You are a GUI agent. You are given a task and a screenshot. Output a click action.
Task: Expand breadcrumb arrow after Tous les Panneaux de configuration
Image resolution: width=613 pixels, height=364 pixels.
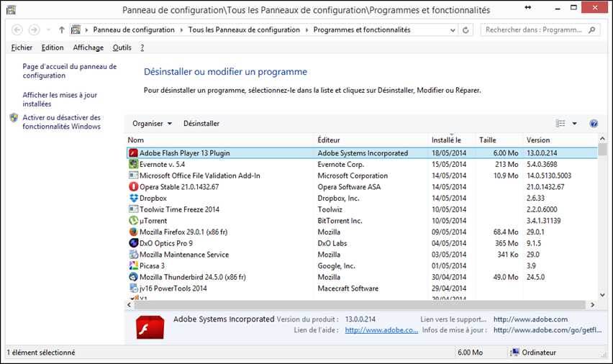[306, 30]
